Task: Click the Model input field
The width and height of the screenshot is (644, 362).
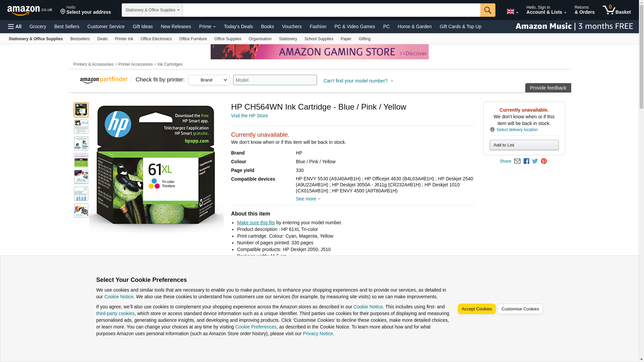Action: (x=275, y=80)
